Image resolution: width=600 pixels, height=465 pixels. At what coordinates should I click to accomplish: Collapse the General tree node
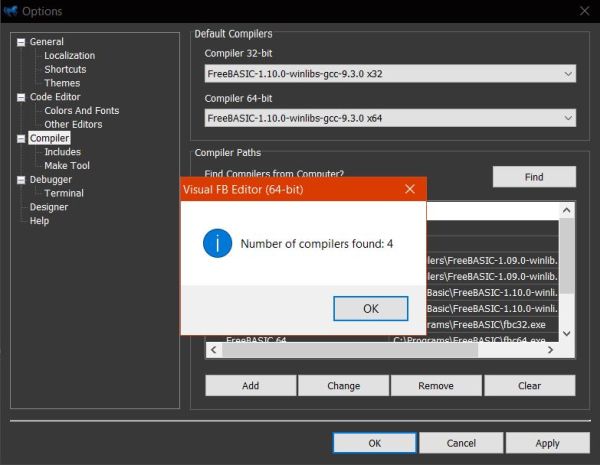21,42
